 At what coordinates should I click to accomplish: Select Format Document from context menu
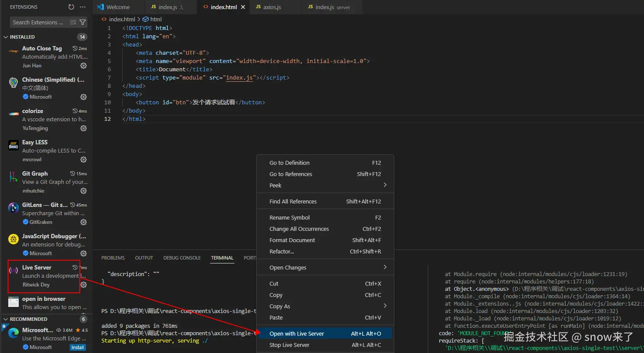point(292,240)
